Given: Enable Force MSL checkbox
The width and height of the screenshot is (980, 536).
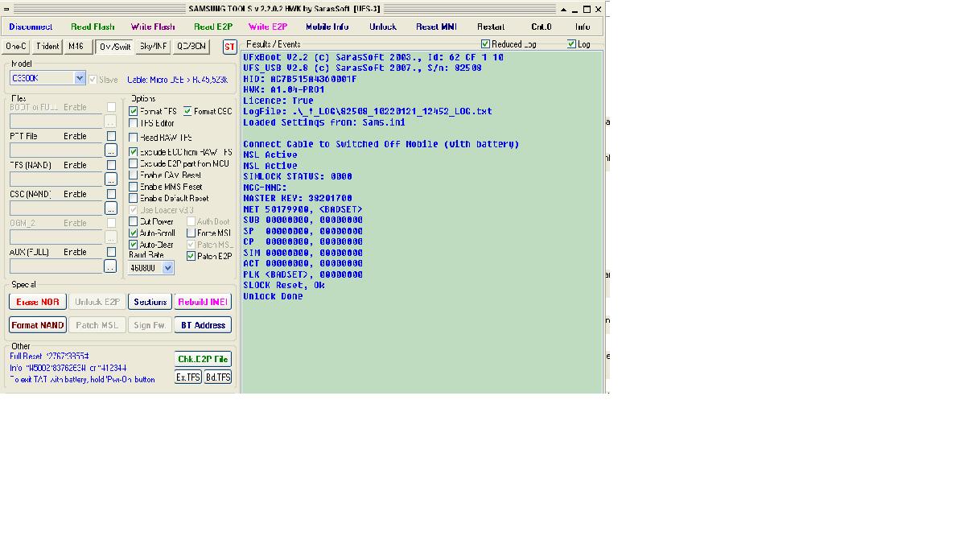Looking at the screenshot, I should click(x=191, y=233).
